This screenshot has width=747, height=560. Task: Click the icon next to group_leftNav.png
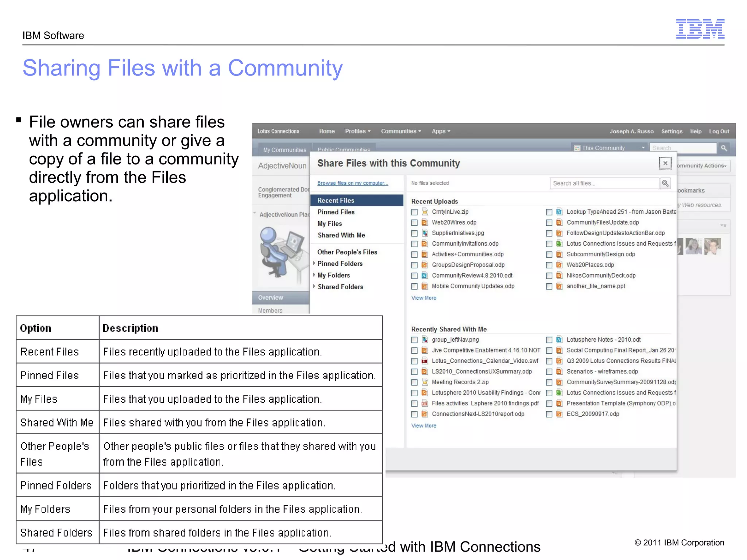(x=425, y=340)
